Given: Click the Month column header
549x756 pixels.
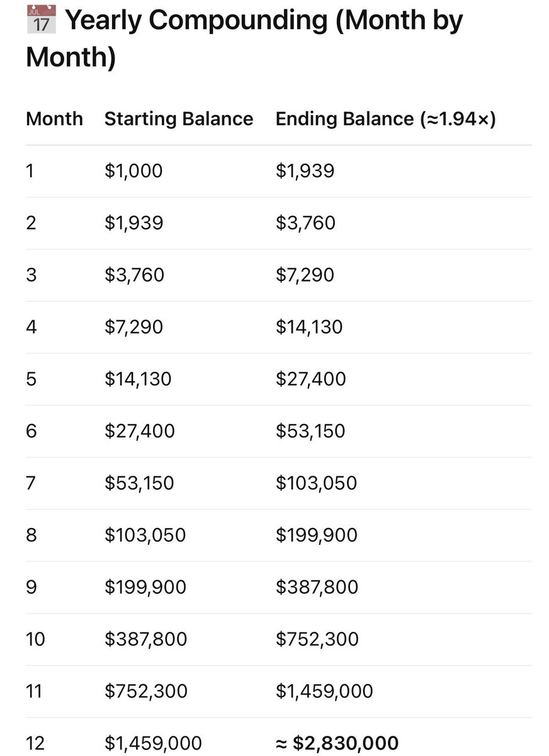Looking at the screenshot, I should tap(54, 119).
